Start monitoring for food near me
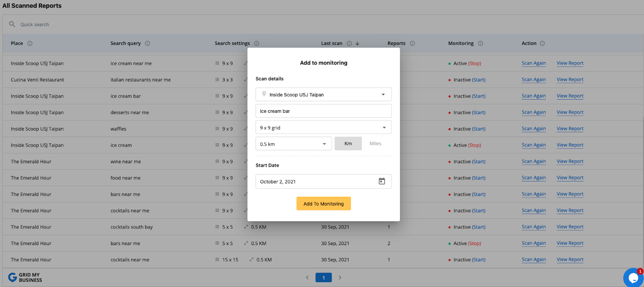This screenshot has width=644, height=287. point(479,178)
